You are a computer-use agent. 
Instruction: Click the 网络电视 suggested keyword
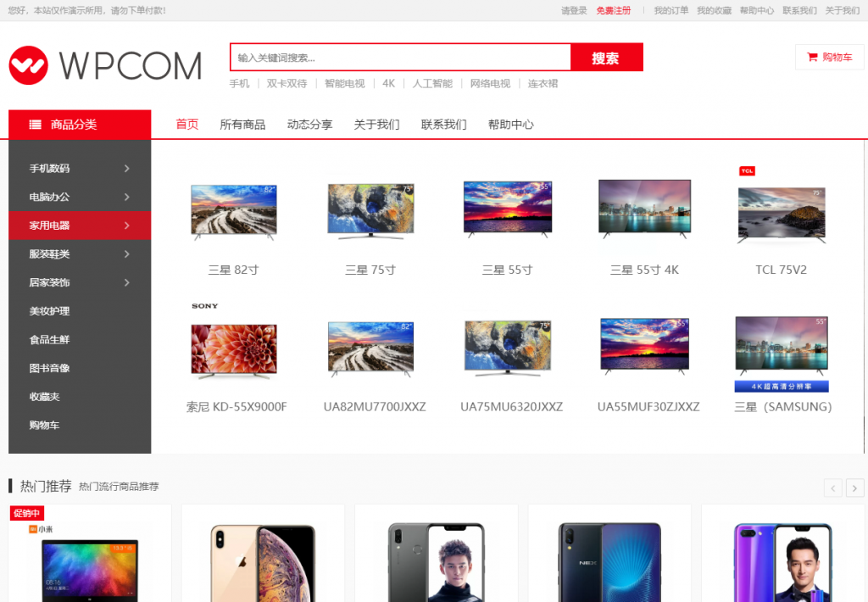490,84
